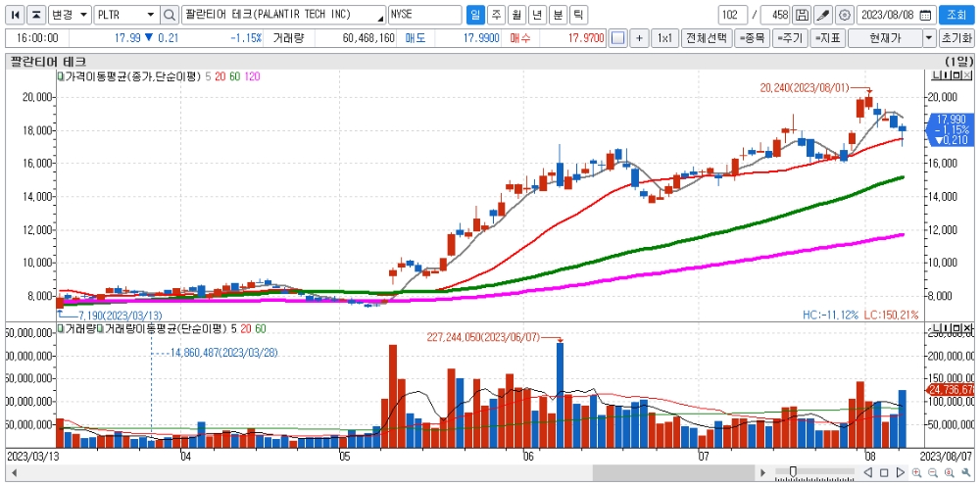Zoom out with the minus magnifier
The image size is (980, 487).
pyautogui.click(x=932, y=472)
